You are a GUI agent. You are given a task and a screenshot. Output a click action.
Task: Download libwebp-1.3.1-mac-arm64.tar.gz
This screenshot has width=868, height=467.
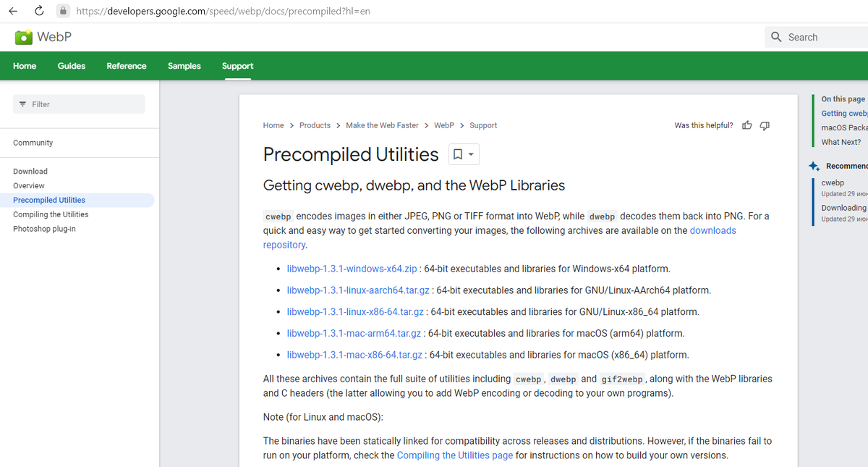[x=354, y=334]
